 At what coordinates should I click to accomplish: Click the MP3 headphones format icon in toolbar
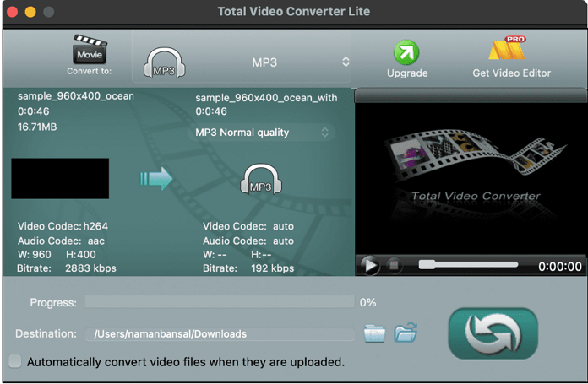coord(166,62)
